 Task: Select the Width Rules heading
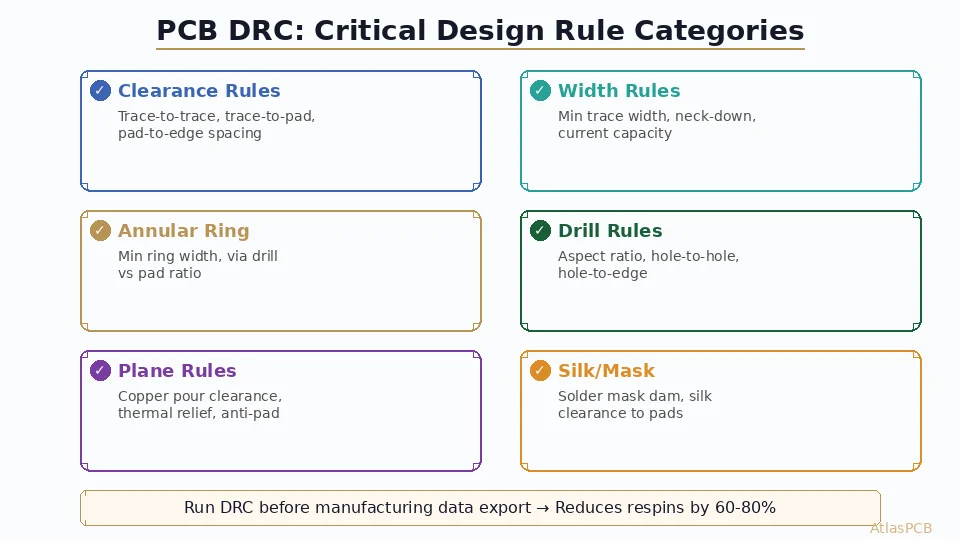pyautogui.click(x=619, y=91)
